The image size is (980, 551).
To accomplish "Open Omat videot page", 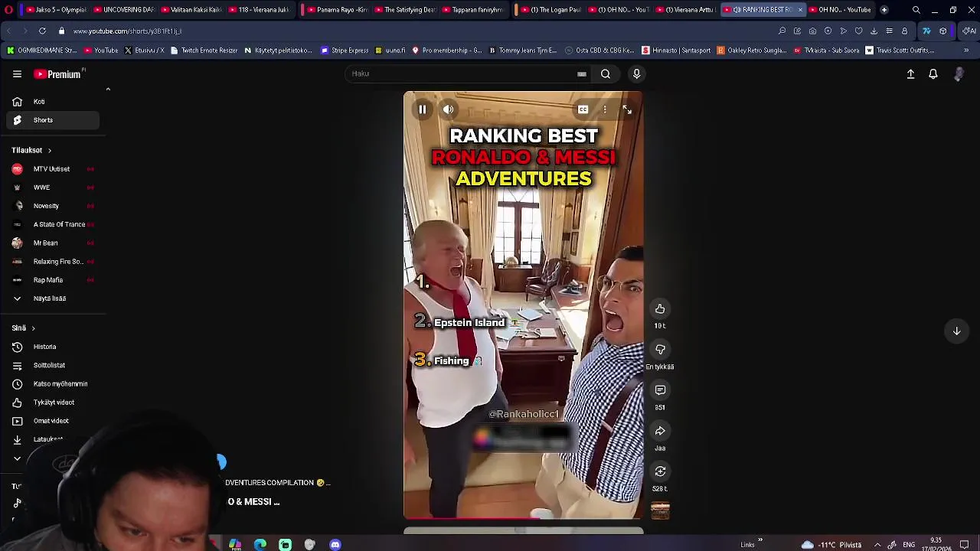I will pyautogui.click(x=52, y=421).
